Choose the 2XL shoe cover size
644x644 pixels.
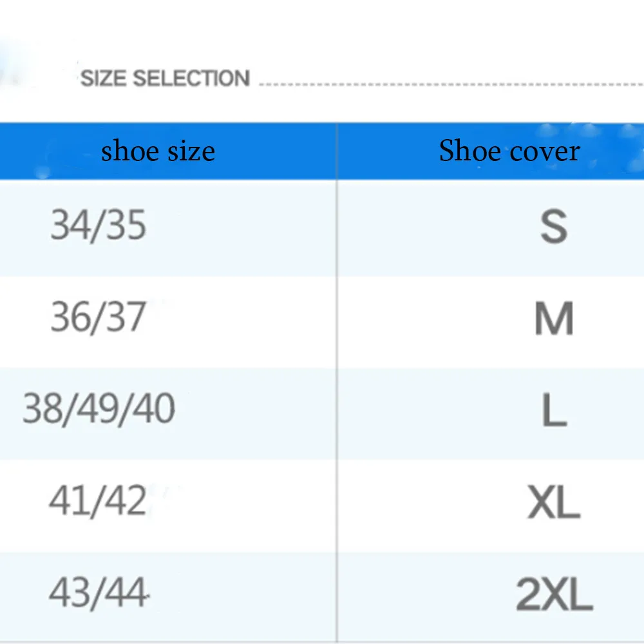pos(554,594)
